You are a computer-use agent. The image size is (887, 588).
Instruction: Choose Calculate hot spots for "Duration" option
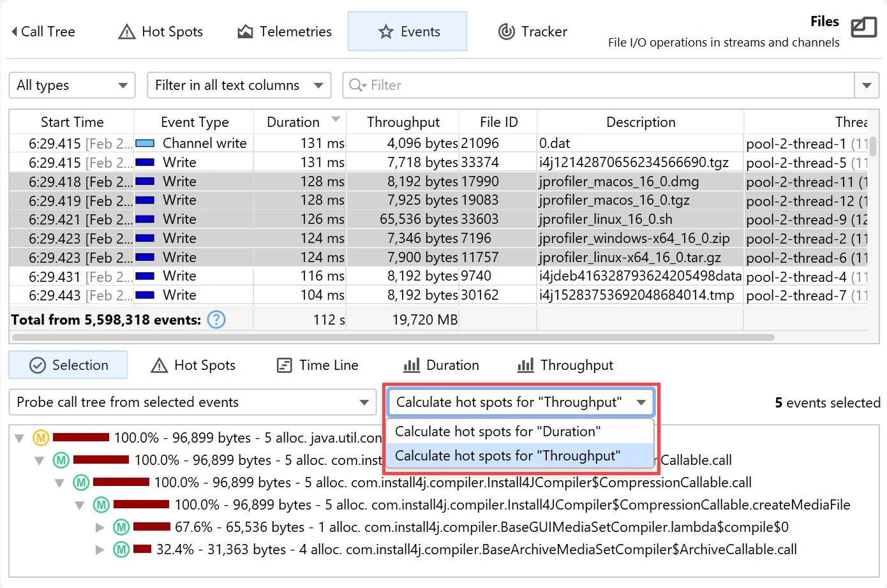click(520, 432)
